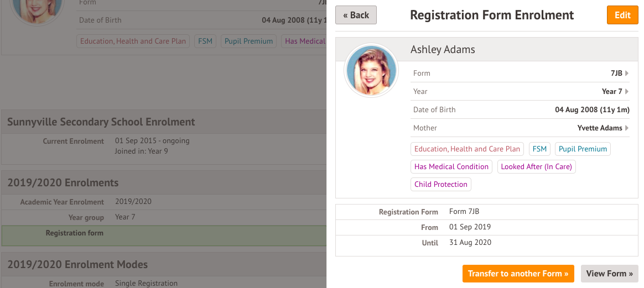Viewport: 644px width, 288px height.
Task: Click Ashley Adams name heading
Action: [x=443, y=49]
